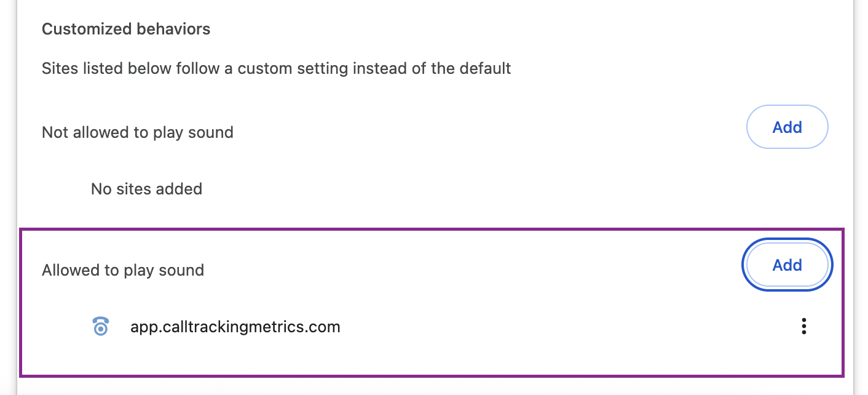Show more actions for the calltrackingmetrics site
This screenshot has height=395, width=868.
coord(803,326)
